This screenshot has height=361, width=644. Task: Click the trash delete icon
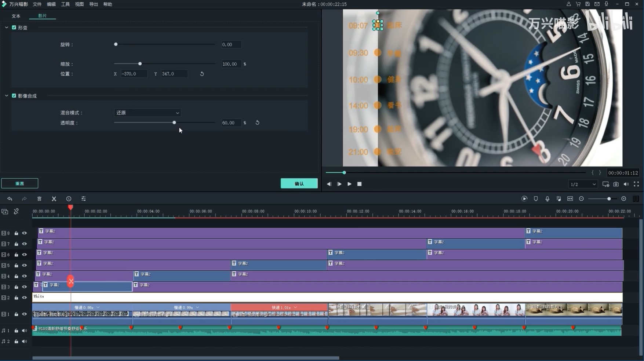click(x=39, y=198)
